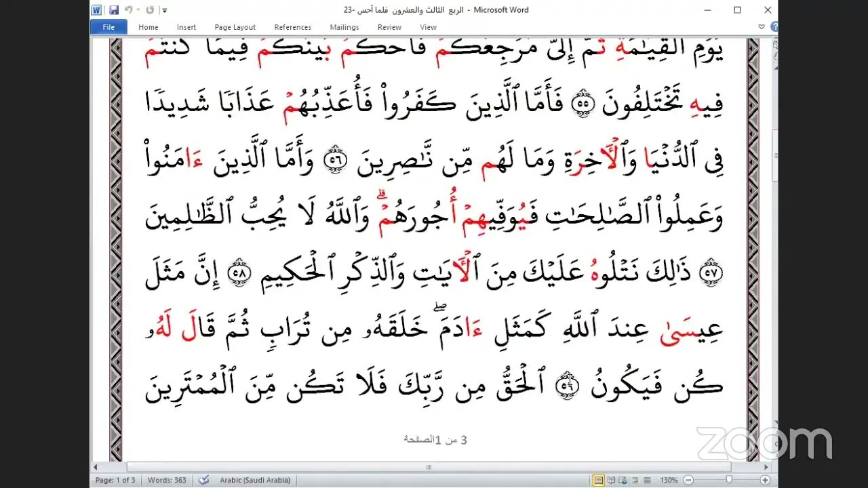Open the File tab
This screenshot has width=868, height=488.
click(x=108, y=27)
